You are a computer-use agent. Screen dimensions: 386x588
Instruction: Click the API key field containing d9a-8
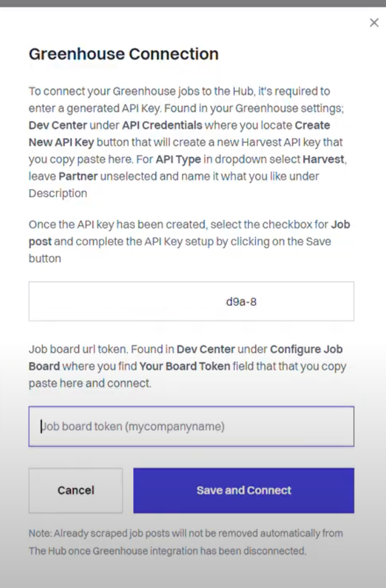191,301
